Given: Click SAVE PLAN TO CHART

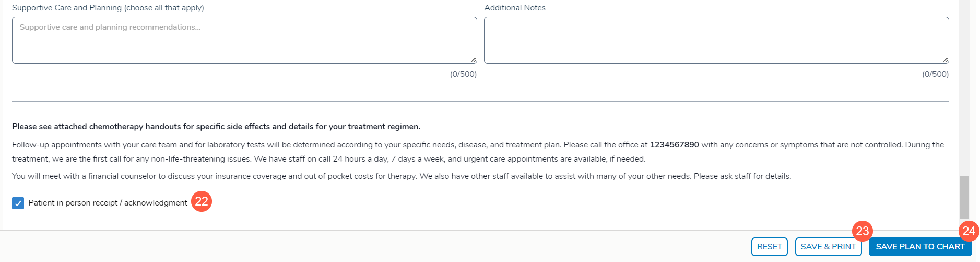Looking at the screenshot, I should tap(919, 247).
